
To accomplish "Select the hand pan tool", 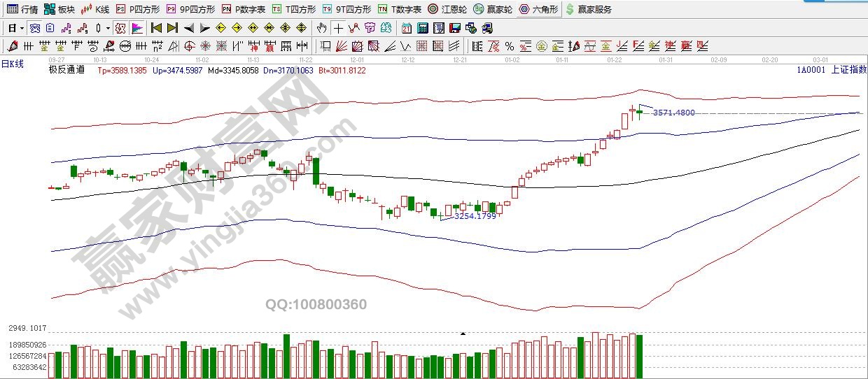I will coord(321,29).
